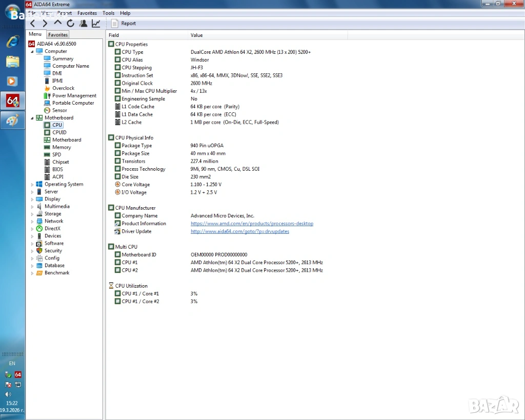Expand the Operating System node
525x420 pixels.
point(32,185)
